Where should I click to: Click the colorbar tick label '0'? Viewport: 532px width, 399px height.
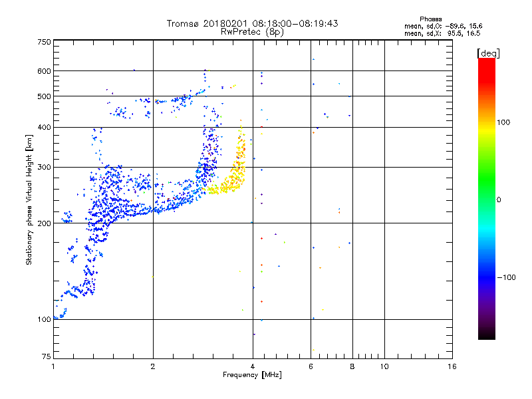point(499,200)
